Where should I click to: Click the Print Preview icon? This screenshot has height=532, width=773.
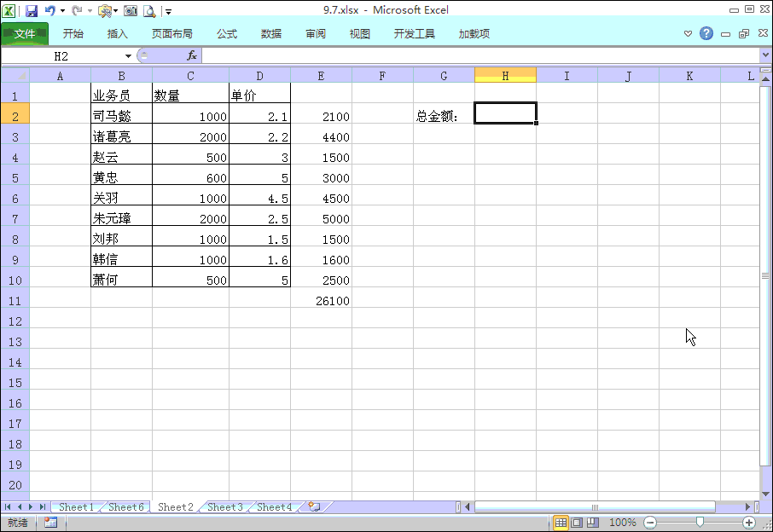pyautogui.click(x=149, y=10)
